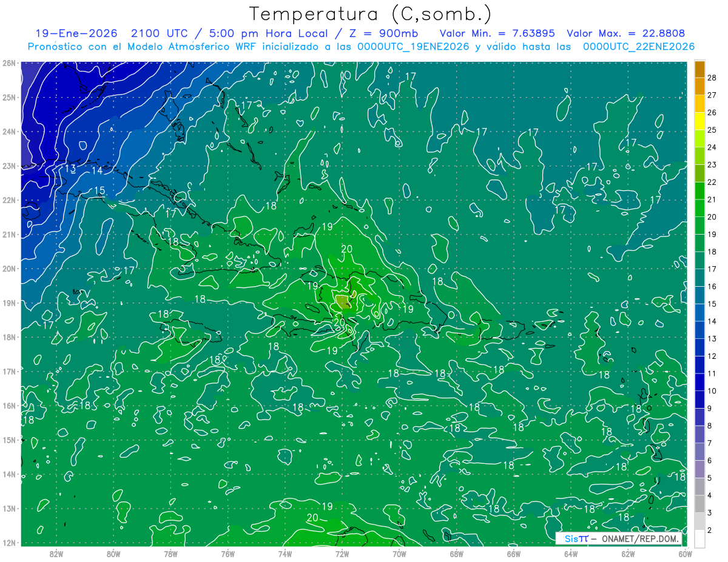
Task: Click longitude axis label '78W'
Action: click(170, 554)
